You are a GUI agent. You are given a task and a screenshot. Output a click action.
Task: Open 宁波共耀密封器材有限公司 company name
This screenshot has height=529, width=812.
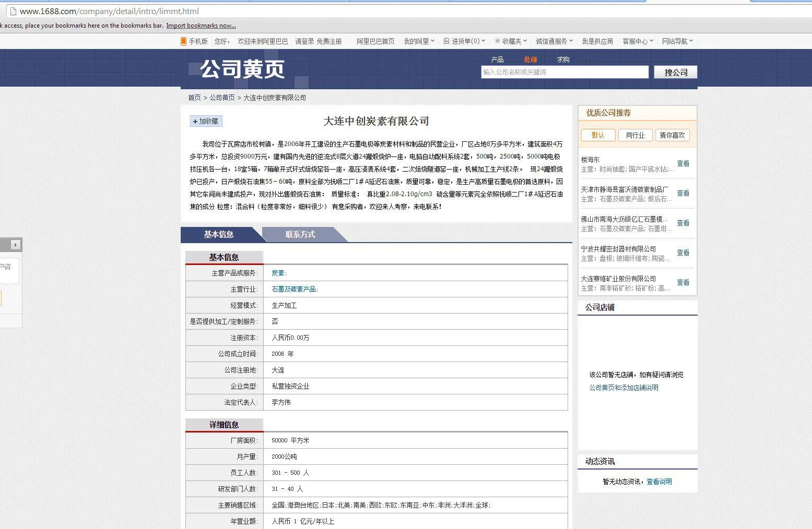point(618,249)
